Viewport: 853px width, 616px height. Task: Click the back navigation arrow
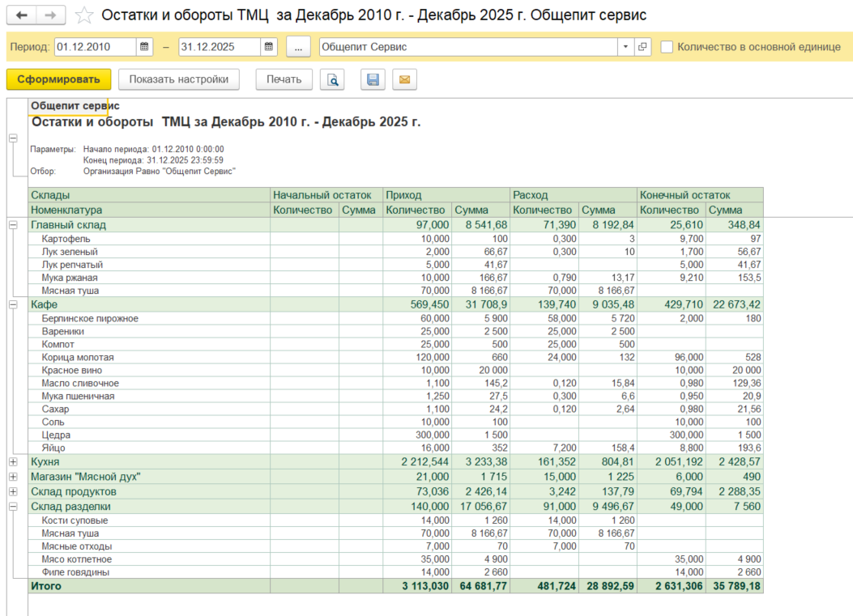click(x=22, y=15)
